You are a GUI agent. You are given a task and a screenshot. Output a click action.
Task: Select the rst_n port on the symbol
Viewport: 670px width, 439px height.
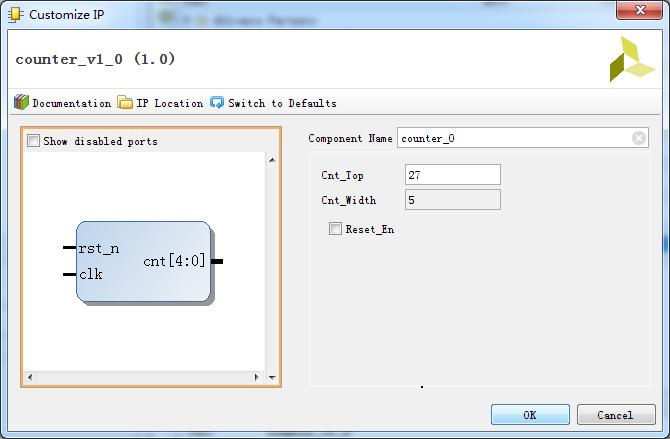coord(99,248)
